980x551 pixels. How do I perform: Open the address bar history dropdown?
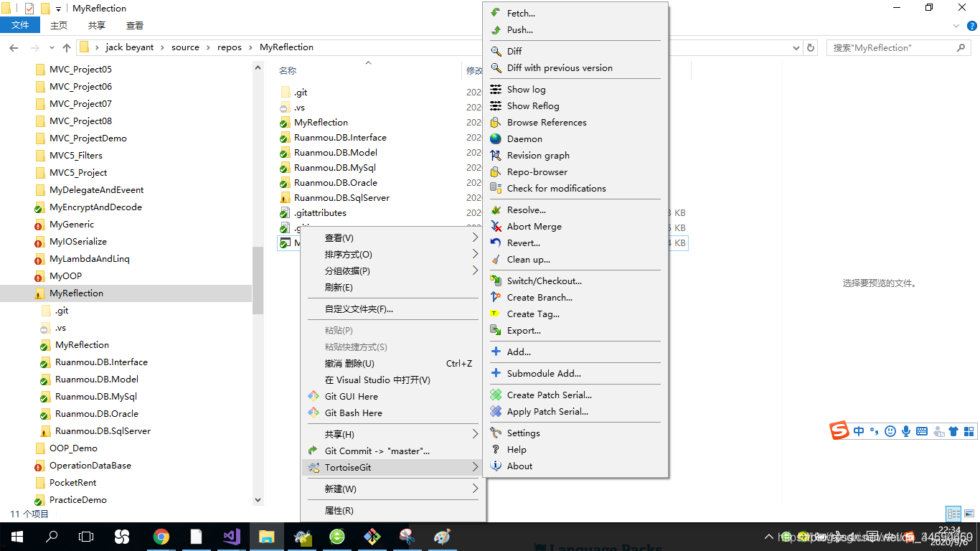[x=796, y=47]
